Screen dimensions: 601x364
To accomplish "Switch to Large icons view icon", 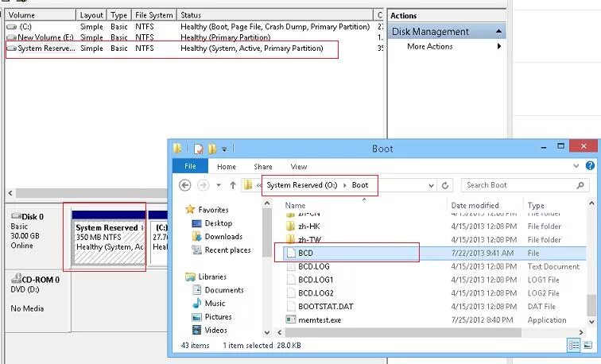I will 587,345.
